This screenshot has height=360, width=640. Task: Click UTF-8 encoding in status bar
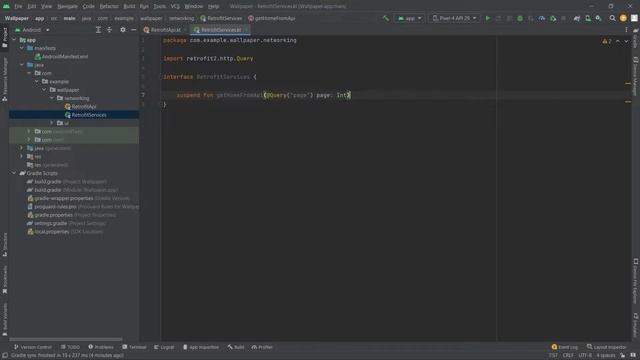tap(585, 356)
